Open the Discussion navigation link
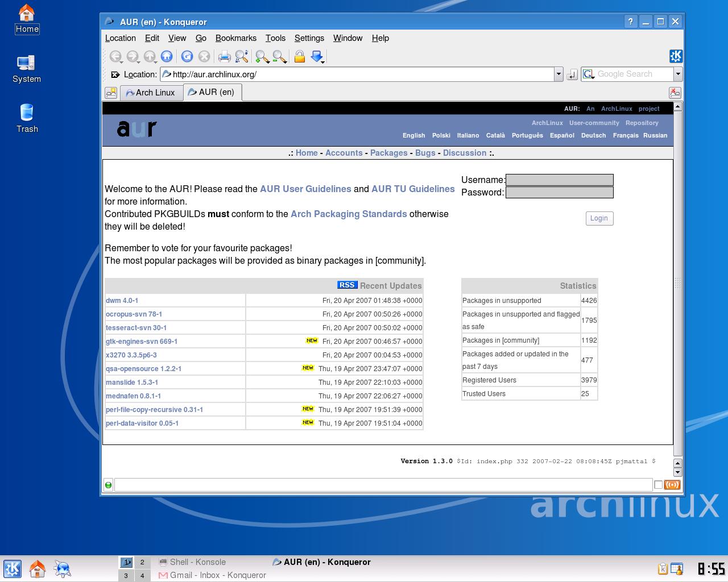Screen dimensions: 728x582 pos(465,153)
